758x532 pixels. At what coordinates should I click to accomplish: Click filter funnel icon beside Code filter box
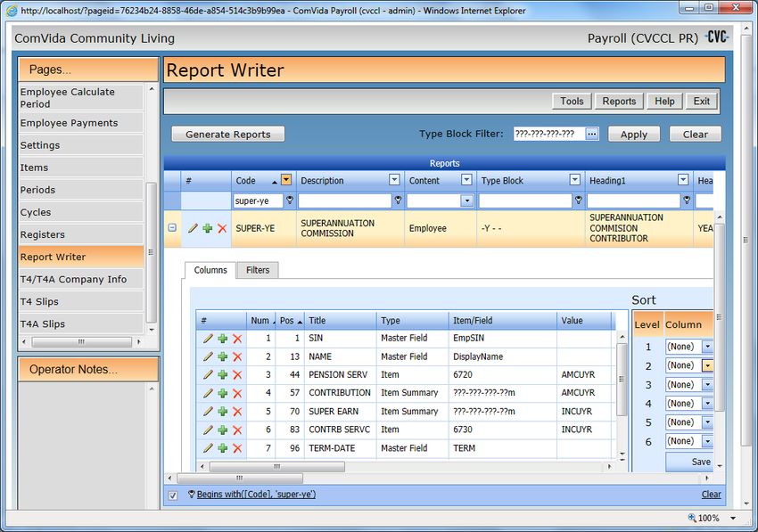pos(288,201)
